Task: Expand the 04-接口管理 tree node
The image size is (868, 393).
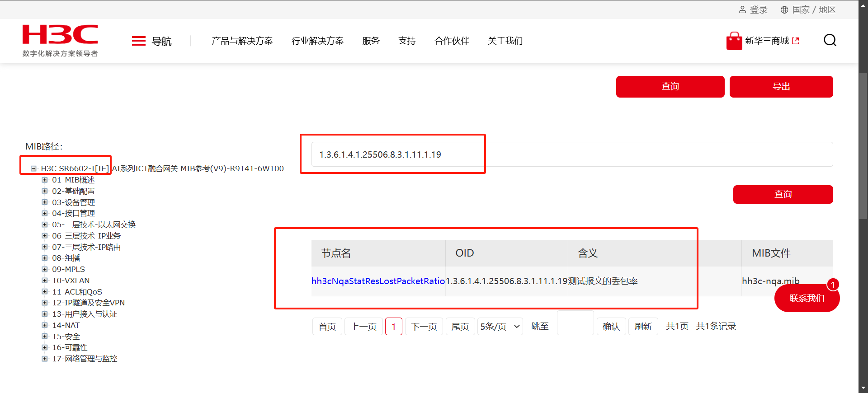Action: tap(45, 213)
